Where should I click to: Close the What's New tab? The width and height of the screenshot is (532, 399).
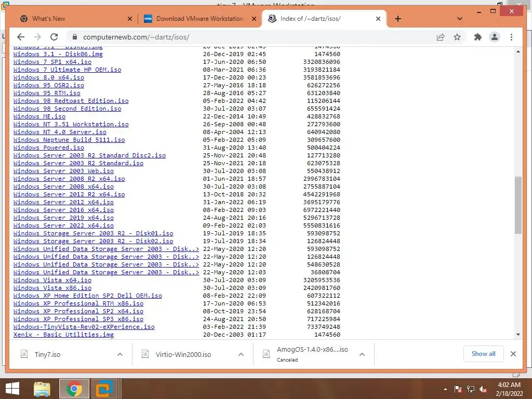point(129,19)
